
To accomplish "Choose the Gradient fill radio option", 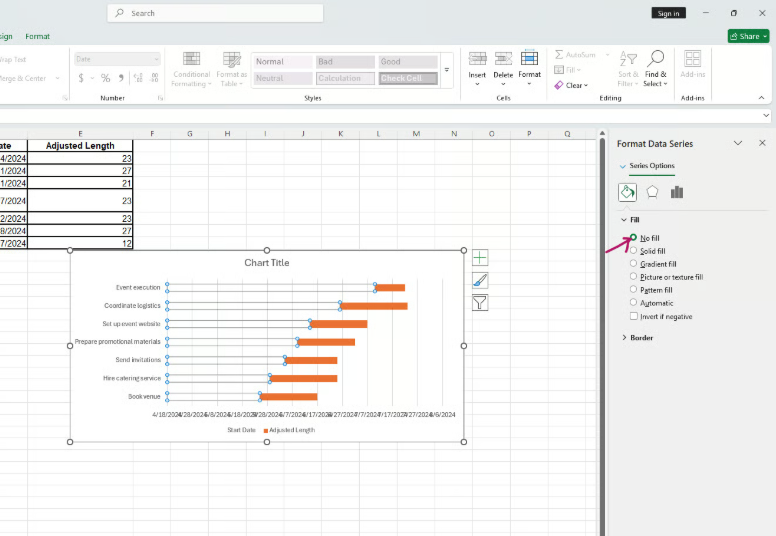I will pyautogui.click(x=633, y=264).
